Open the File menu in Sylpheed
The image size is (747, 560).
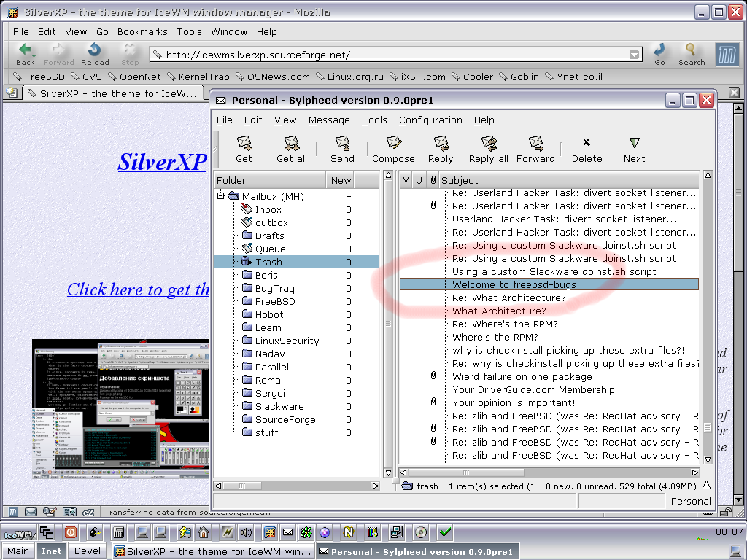point(225,120)
